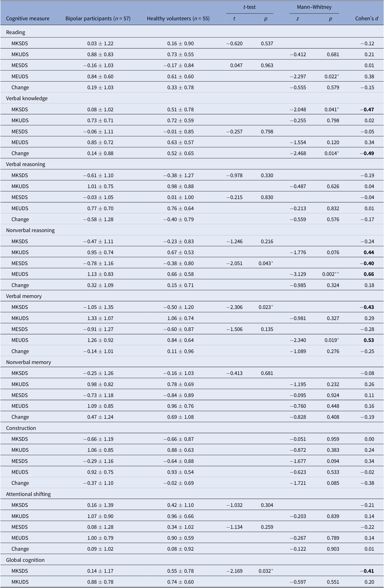Screen dimensions: 384x588
Task: Select the Nonverbal memory section heading
Action: (28, 362)
